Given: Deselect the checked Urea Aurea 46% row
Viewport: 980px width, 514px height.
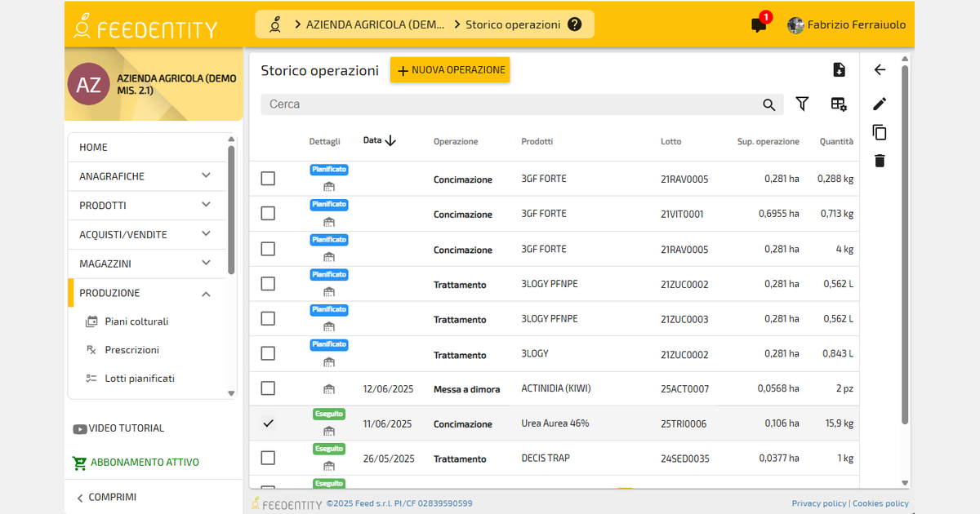Looking at the screenshot, I should coord(267,423).
